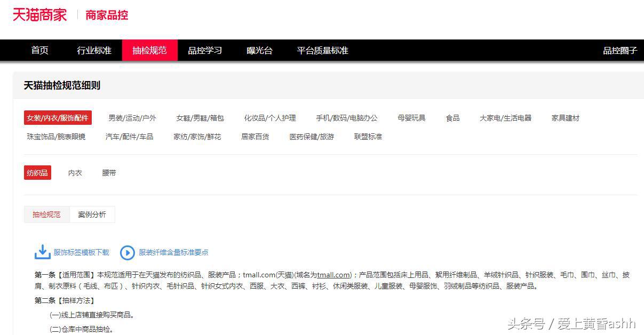Screen dimensions: 644x335
Task: Click the 第二条【抽样方法】 heading text
Action: coord(65,301)
